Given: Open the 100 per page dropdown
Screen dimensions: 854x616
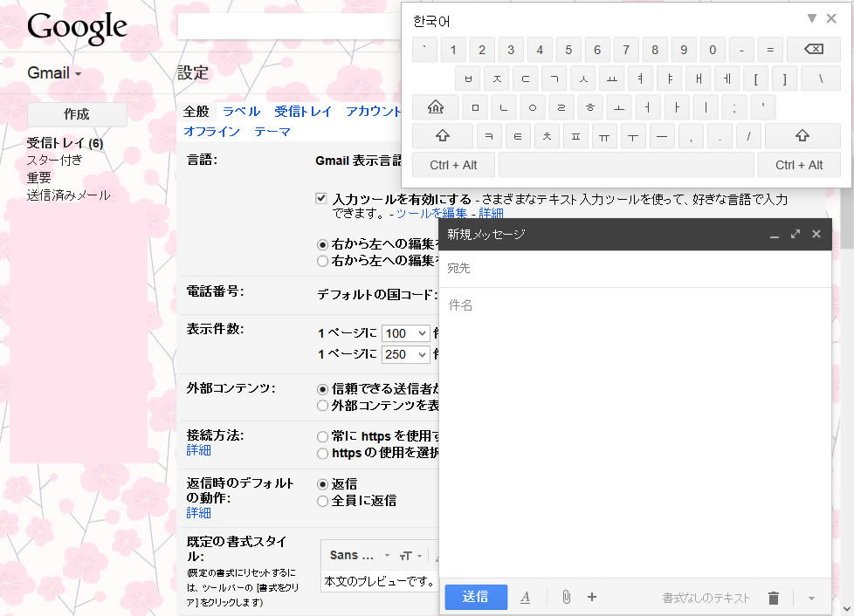Looking at the screenshot, I should click(x=406, y=333).
